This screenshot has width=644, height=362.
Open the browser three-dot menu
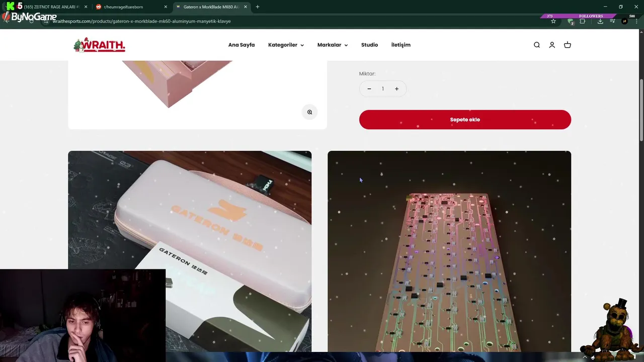[x=636, y=21]
